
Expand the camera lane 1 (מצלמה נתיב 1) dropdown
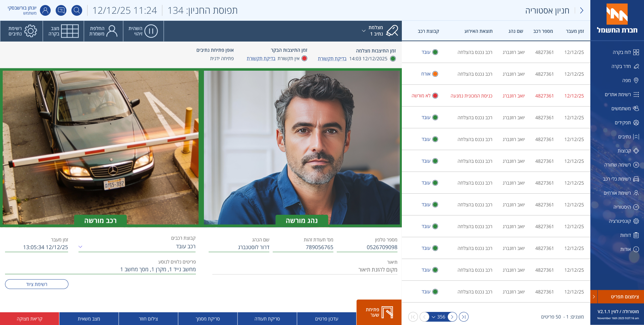coord(364,31)
